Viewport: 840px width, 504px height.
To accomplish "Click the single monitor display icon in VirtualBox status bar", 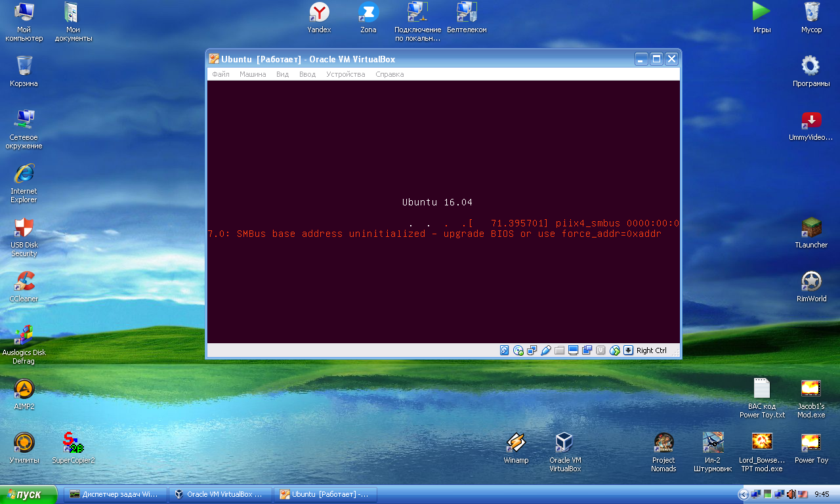I will click(574, 350).
